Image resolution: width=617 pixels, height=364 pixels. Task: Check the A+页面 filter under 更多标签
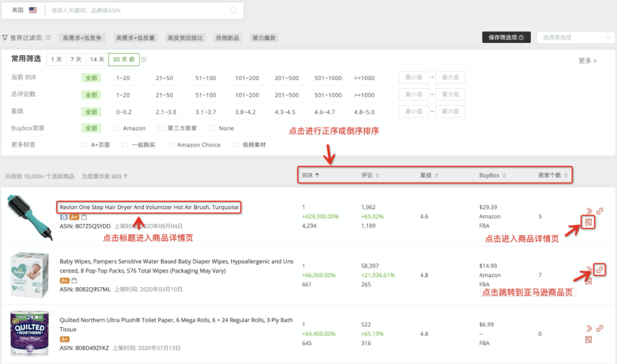pos(83,145)
